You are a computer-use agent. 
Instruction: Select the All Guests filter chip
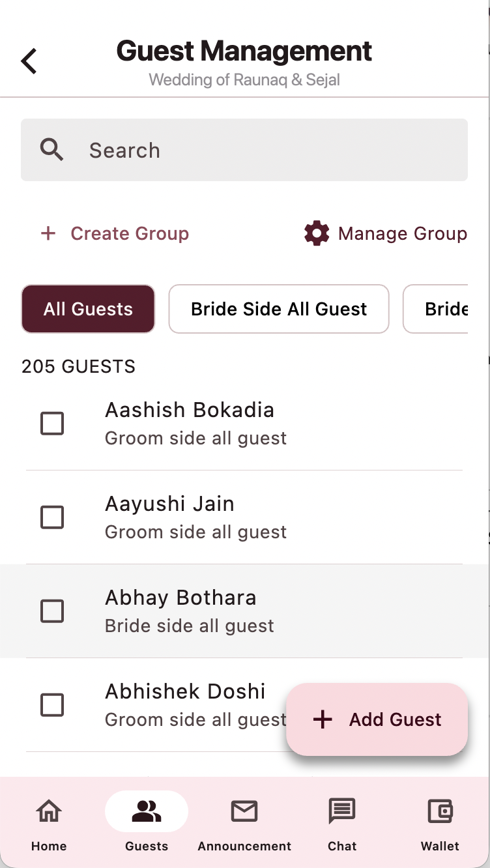pyautogui.click(x=88, y=309)
